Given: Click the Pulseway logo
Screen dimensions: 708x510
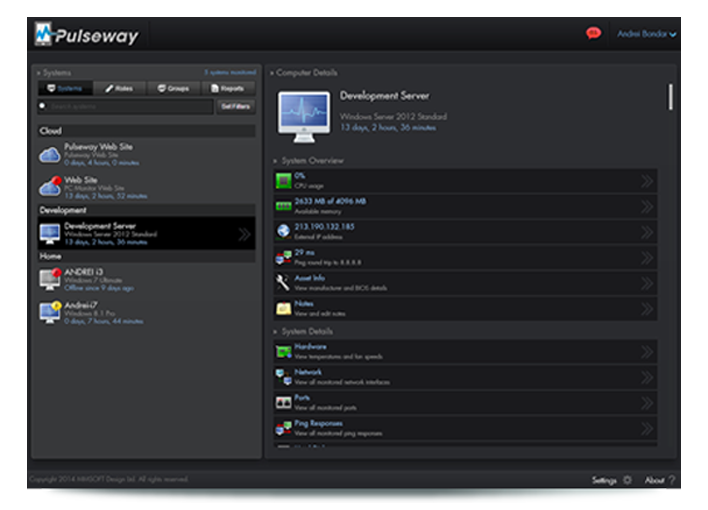Looking at the screenshot, I should pos(87,34).
